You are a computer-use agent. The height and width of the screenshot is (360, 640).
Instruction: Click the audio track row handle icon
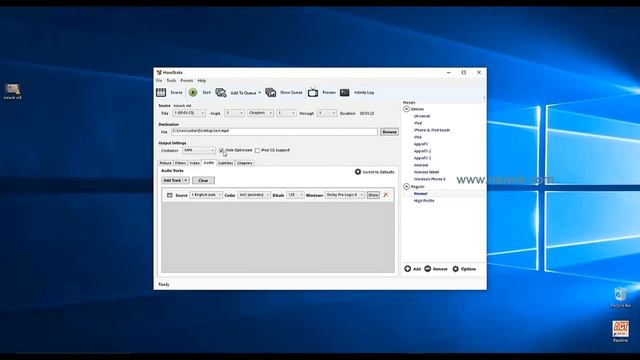point(169,195)
